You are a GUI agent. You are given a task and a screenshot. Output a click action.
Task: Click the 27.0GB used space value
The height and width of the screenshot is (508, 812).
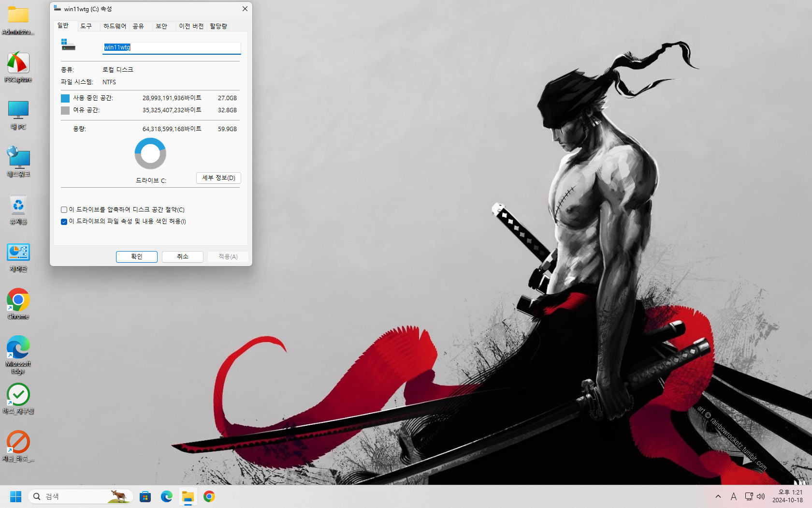[227, 98]
